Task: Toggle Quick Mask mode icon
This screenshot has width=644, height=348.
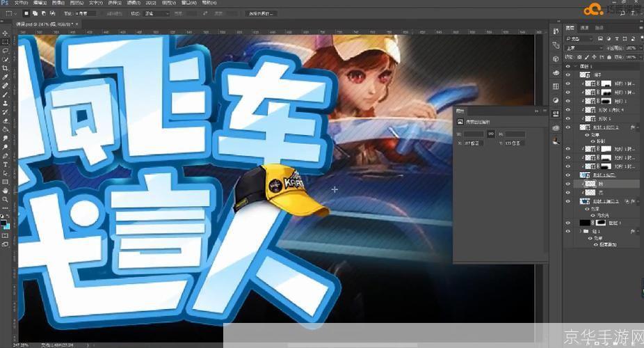Action: tap(6, 236)
